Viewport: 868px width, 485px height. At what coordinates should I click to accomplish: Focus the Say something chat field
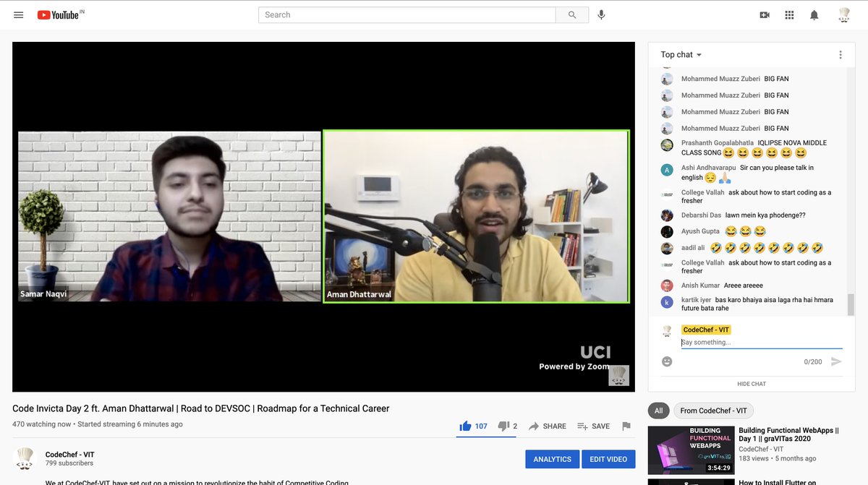click(x=762, y=343)
